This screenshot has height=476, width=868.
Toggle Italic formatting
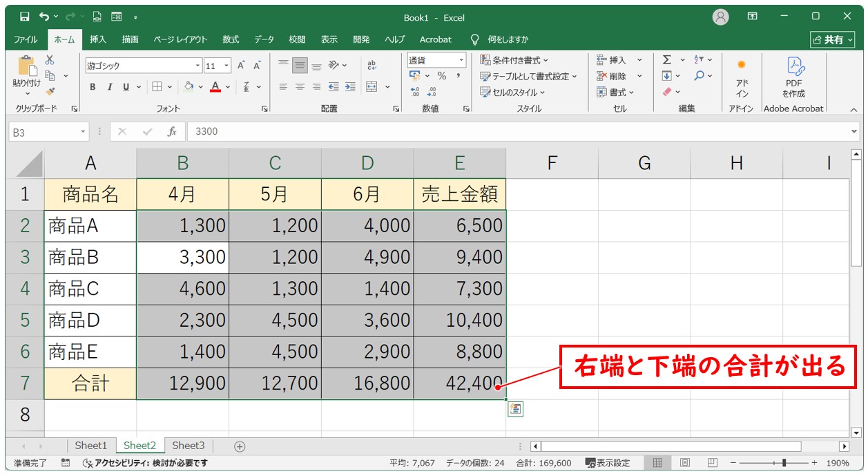point(109,87)
